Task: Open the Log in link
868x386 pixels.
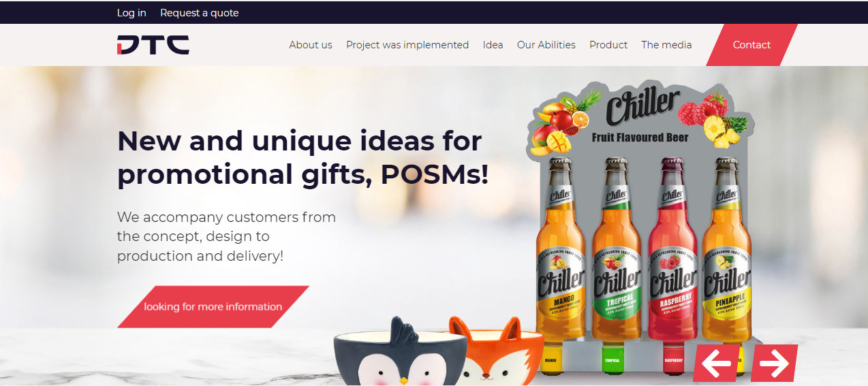Action: (131, 13)
